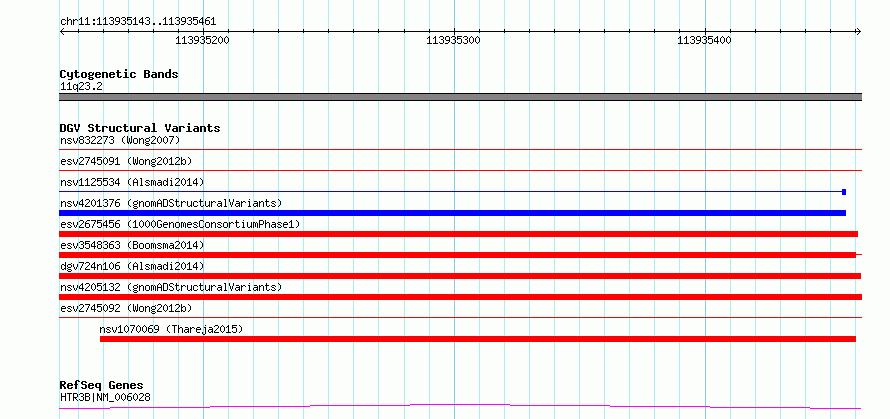
Task: Open variant nsv4201376 gnomAD label
Action: point(171,203)
